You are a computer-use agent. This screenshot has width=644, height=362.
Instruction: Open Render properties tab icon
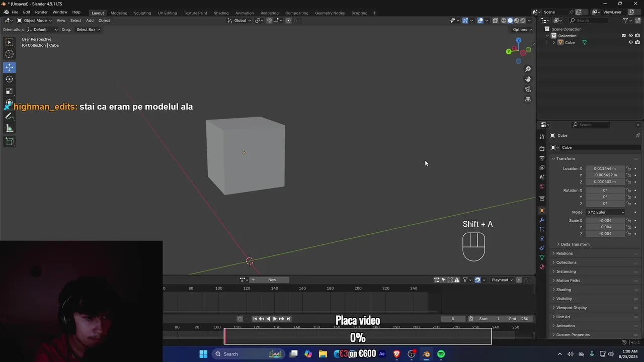542,149
